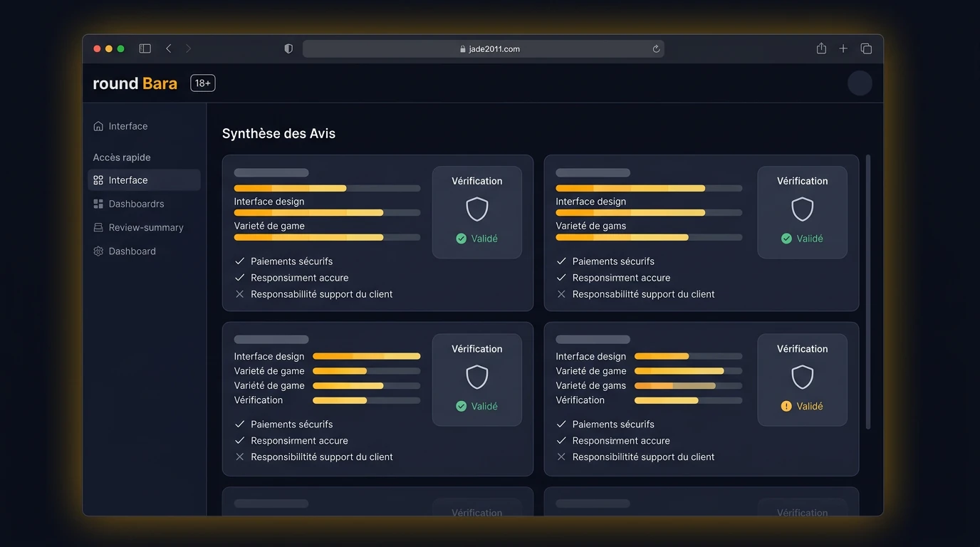This screenshot has width=980, height=547.
Task: Click the X icon beside support du client, bottom-right card
Action: tap(561, 457)
